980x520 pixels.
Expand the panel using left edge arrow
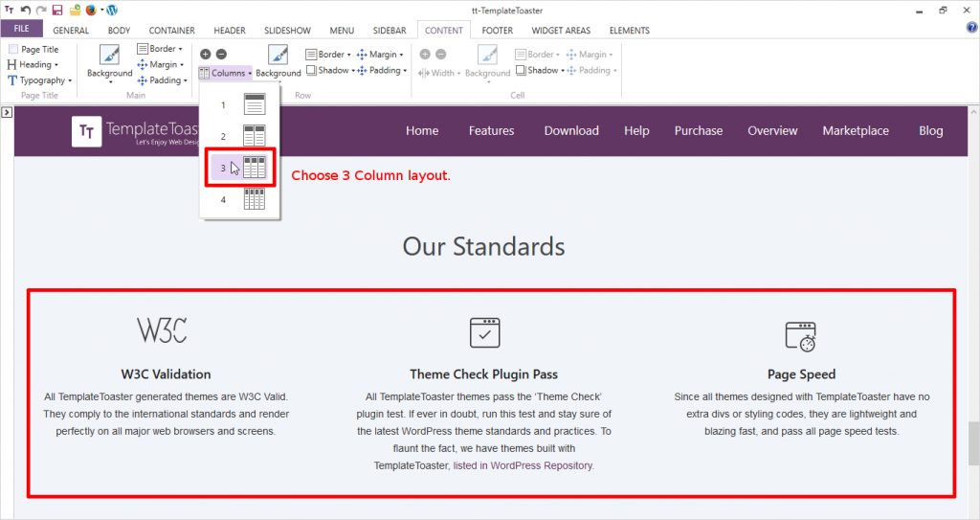pyautogui.click(x=7, y=112)
